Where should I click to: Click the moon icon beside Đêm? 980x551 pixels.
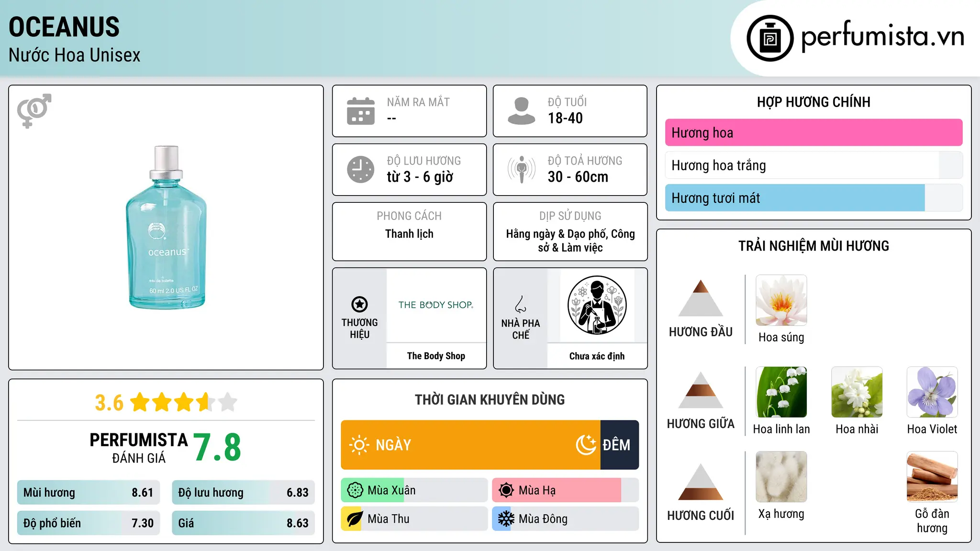[x=586, y=445]
